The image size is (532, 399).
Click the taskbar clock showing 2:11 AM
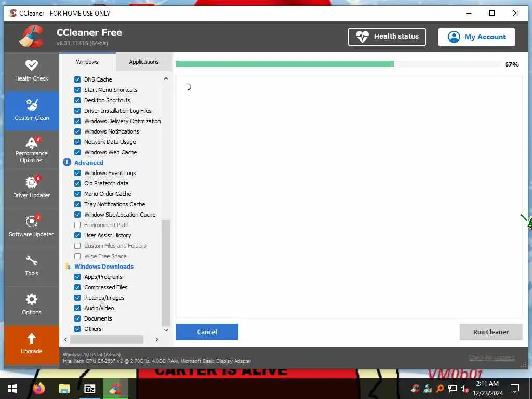tap(487, 389)
